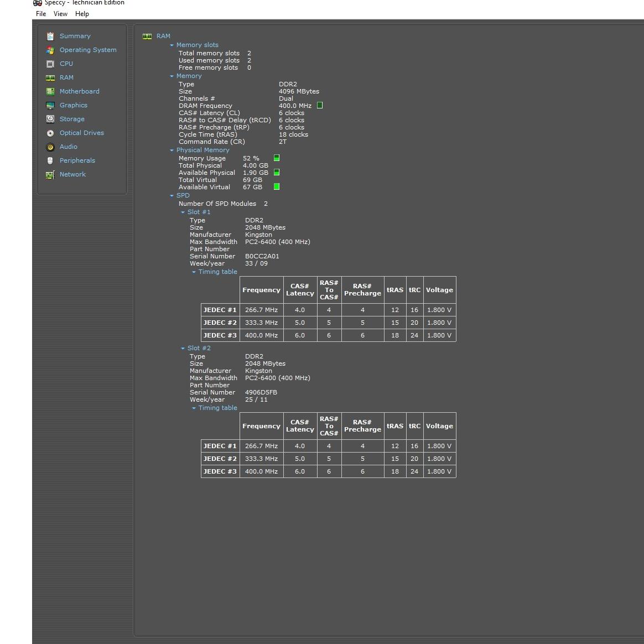Image resolution: width=644 pixels, height=644 pixels.
Task: Open the File menu
Action: pyautogui.click(x=41, y=14)
